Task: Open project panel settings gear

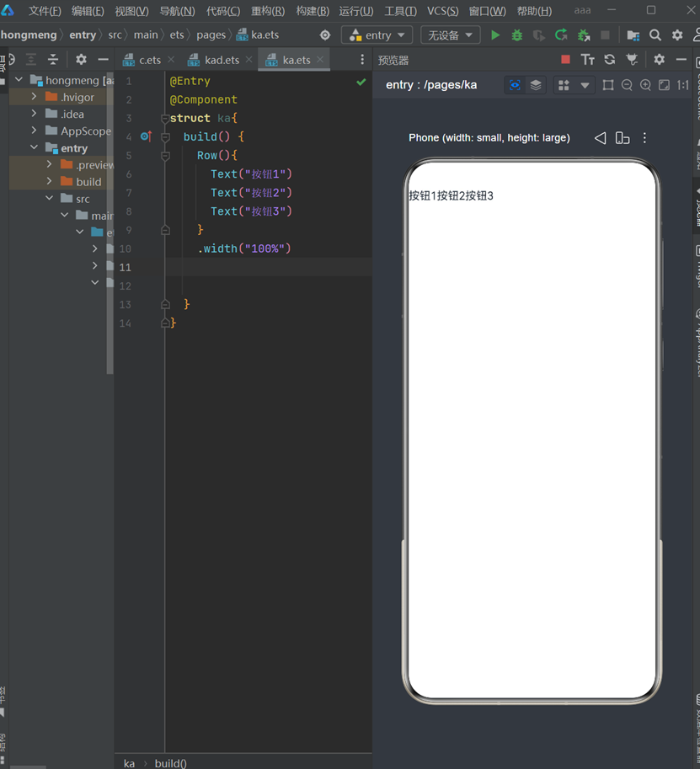Action: pos(81,60)
